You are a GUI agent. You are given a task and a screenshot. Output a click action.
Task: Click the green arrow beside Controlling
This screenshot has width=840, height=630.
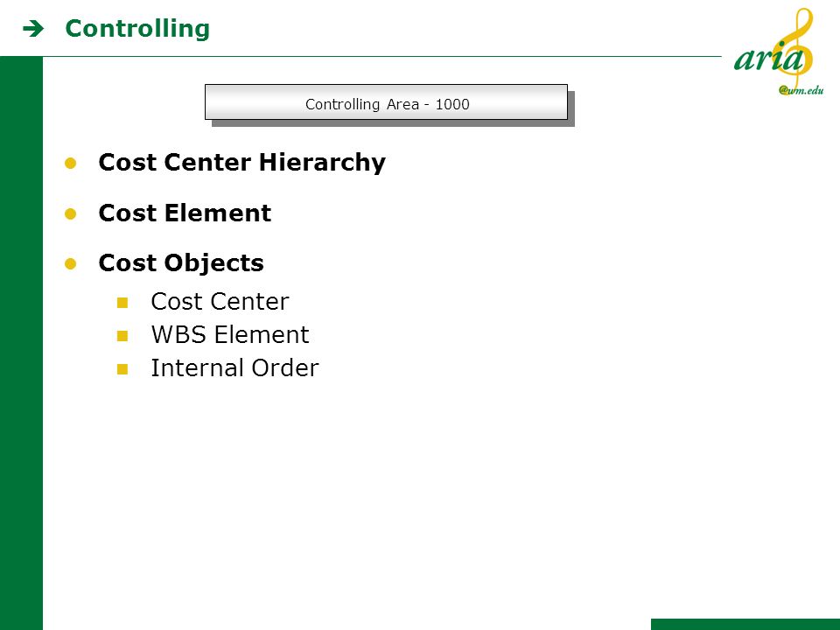33,28
